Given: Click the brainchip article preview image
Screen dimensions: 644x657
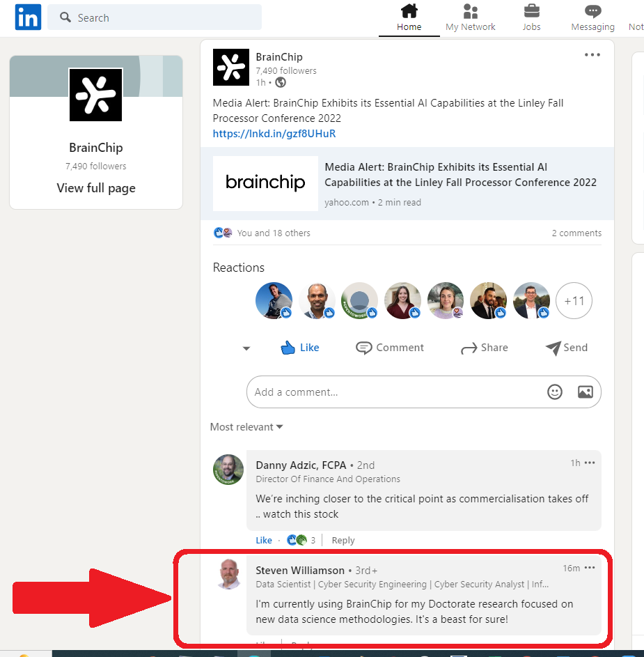Looking at the screenshot, I should (x=265, y=183).
